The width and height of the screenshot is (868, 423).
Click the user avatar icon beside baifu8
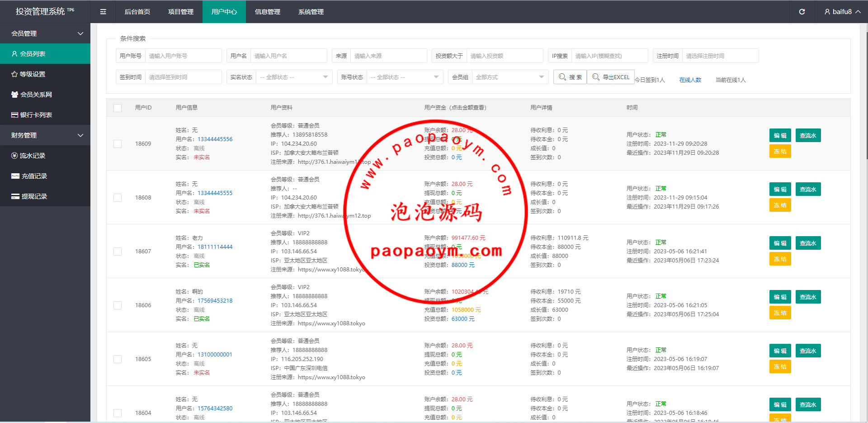pos(827,12)
